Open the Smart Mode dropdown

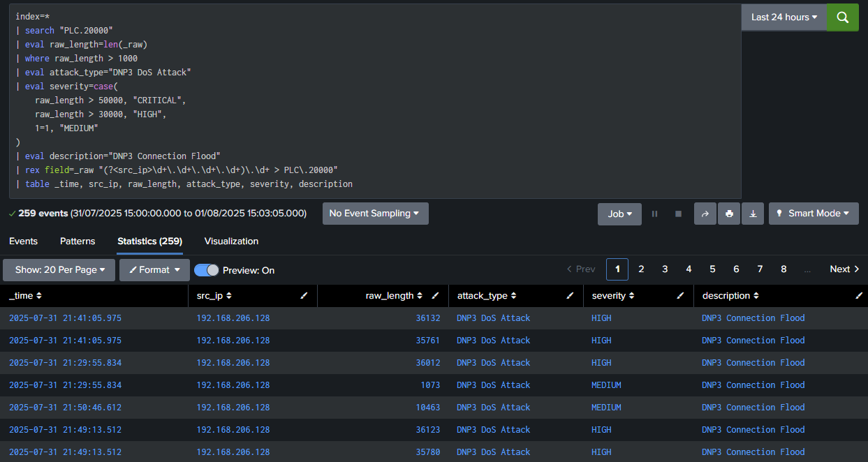(x=814, y=214)
